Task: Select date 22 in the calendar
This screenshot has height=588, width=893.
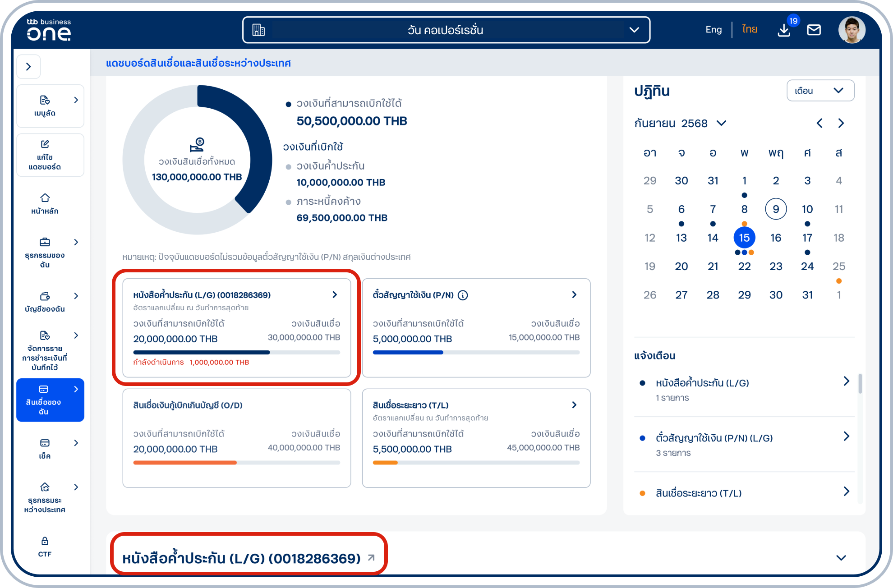Action: click(744, 266)
